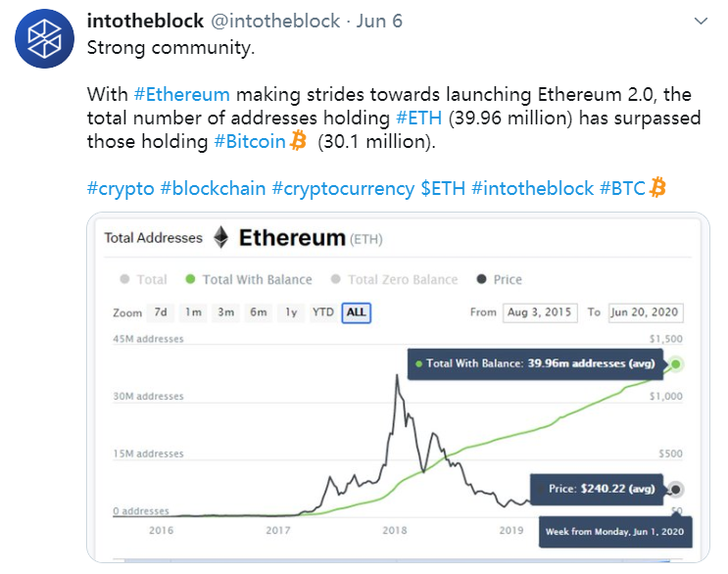Toggle the Price series legend
Viewport: 728px width, 574px height.
pos(499,279)
